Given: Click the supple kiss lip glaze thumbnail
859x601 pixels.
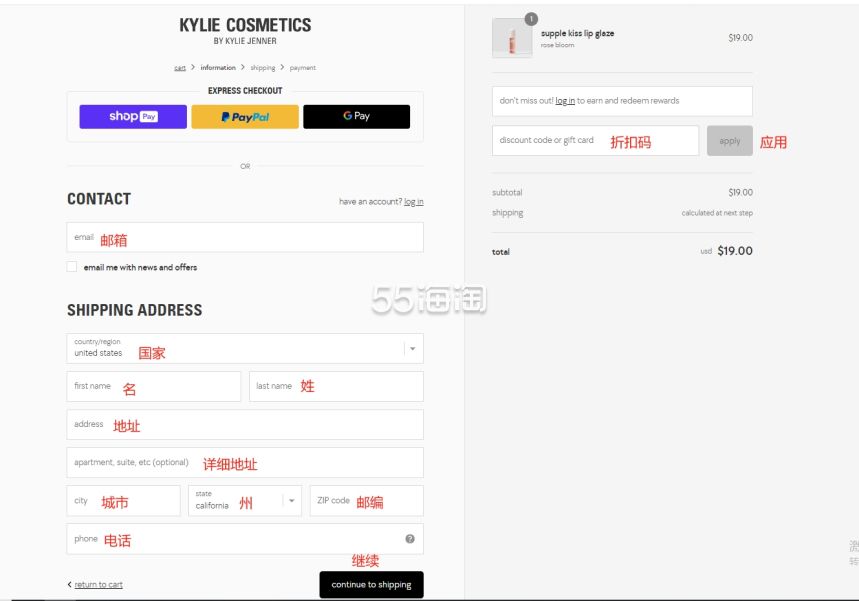Looking at the screenshot, I should [x=512, y=38].
